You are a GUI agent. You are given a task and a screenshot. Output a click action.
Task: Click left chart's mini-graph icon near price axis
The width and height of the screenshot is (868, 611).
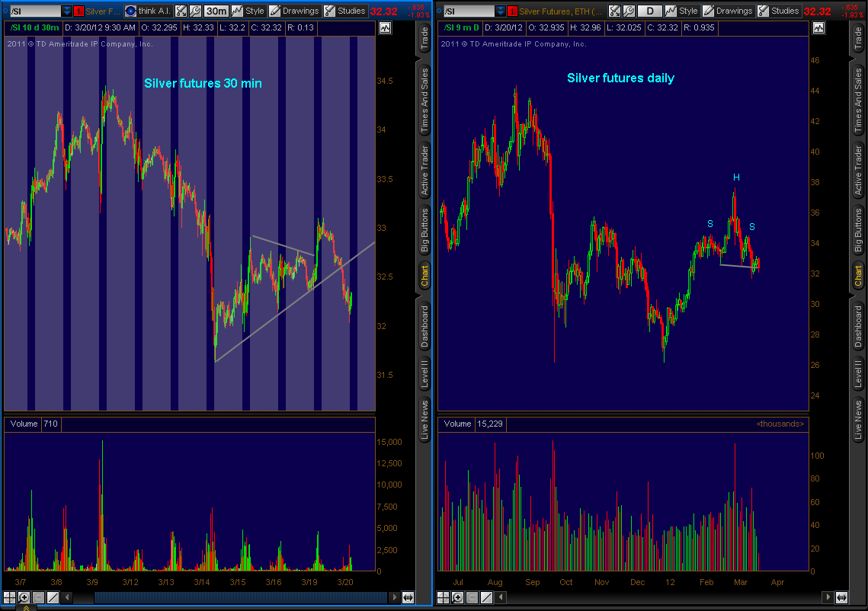(386, 27)
